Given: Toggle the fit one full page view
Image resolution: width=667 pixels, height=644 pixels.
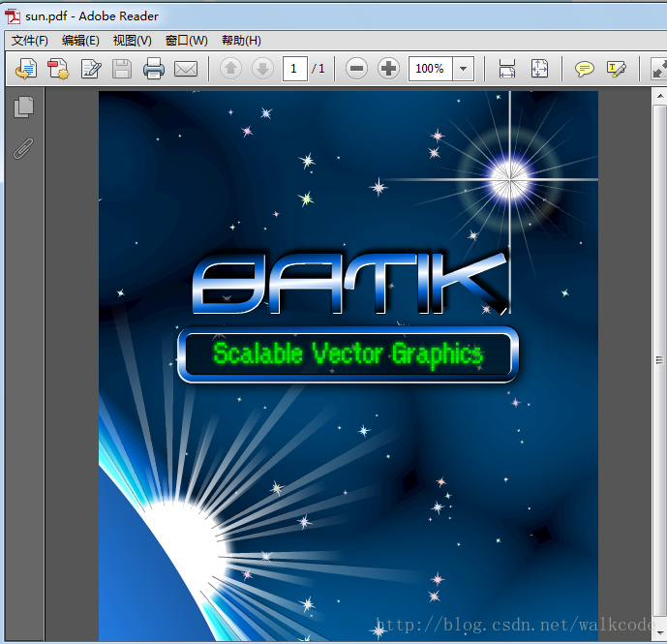Looking at the screenshot, I should pos(539,69).
